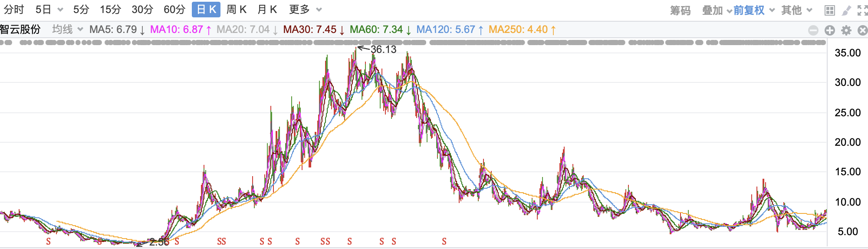868x249 pixels.
Task: Open the 叠加 overlay option
Action: [712, 10]
